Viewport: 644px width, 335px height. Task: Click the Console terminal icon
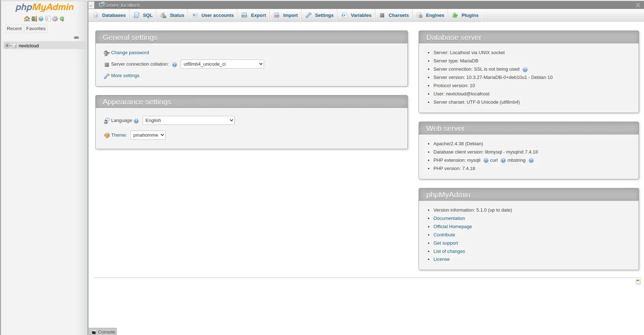pyautogui.click(x=94, y=332)
